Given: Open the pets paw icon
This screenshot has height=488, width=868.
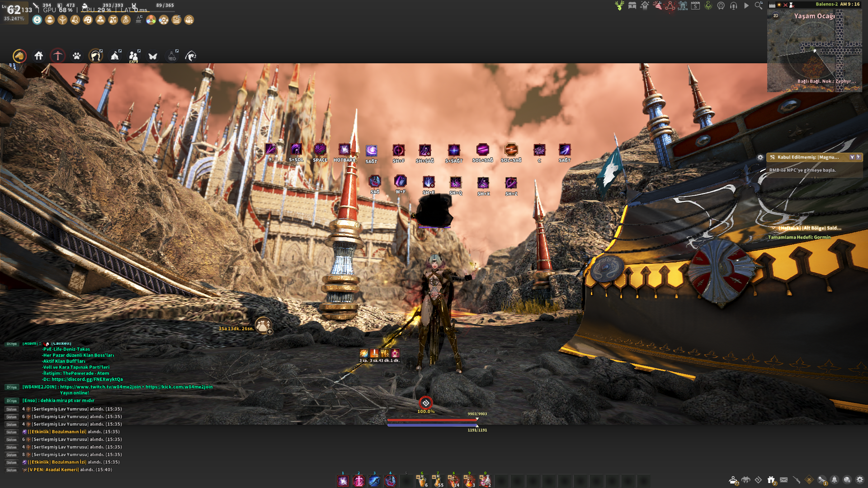Looking at the screenshot, I should (x=77, y=56).
